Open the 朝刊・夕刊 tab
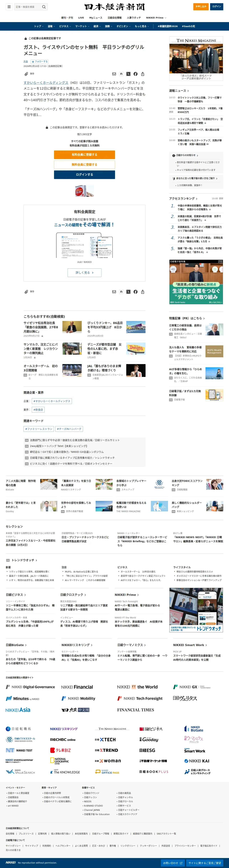 (x=67, y=17)
